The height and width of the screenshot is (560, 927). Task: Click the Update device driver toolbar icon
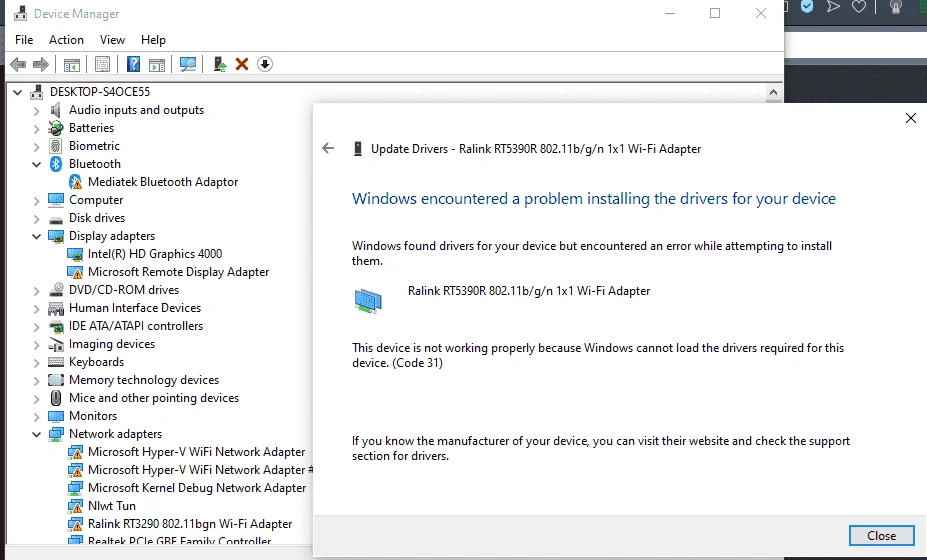coord(220,64)
